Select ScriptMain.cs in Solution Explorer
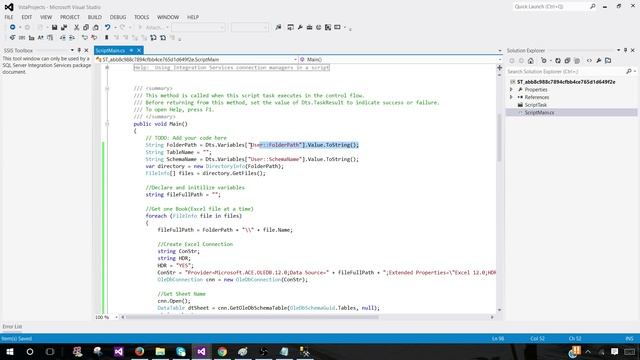Viewport: 640px width, 360px height. pyautogui.click(x=539, y=113)
